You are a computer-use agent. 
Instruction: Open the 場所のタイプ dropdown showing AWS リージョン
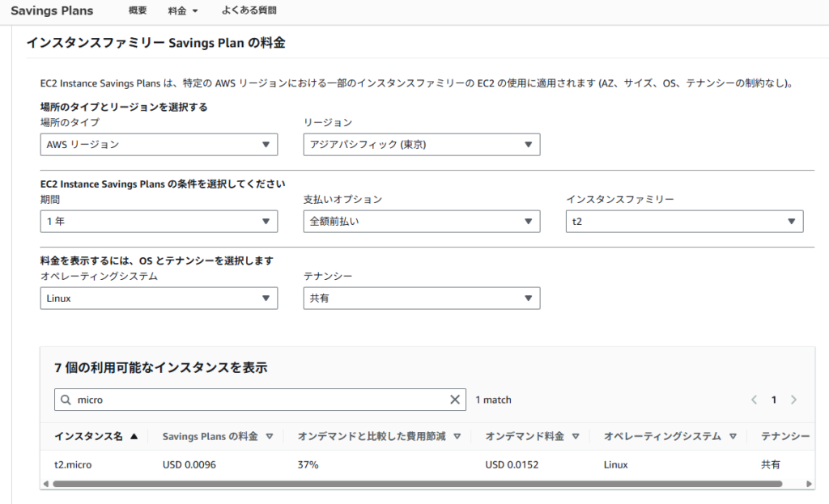(159, 145)
